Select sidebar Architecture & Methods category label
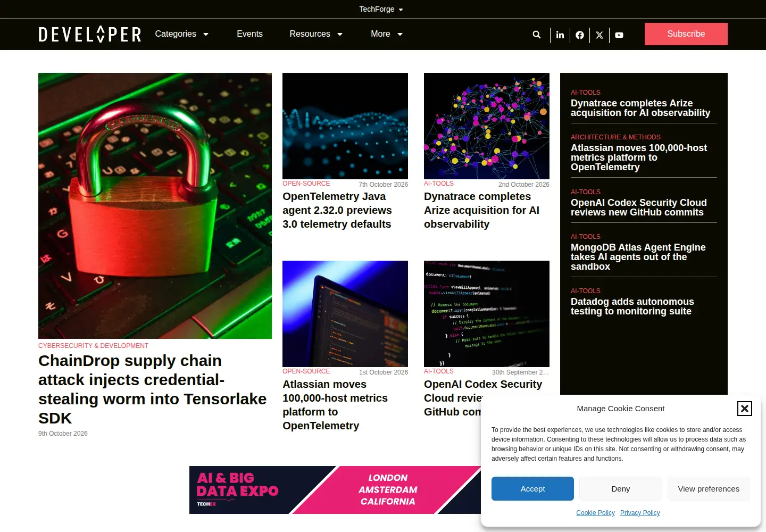The image size is (766, 532). pyautogui.click(x=615, y=137)
